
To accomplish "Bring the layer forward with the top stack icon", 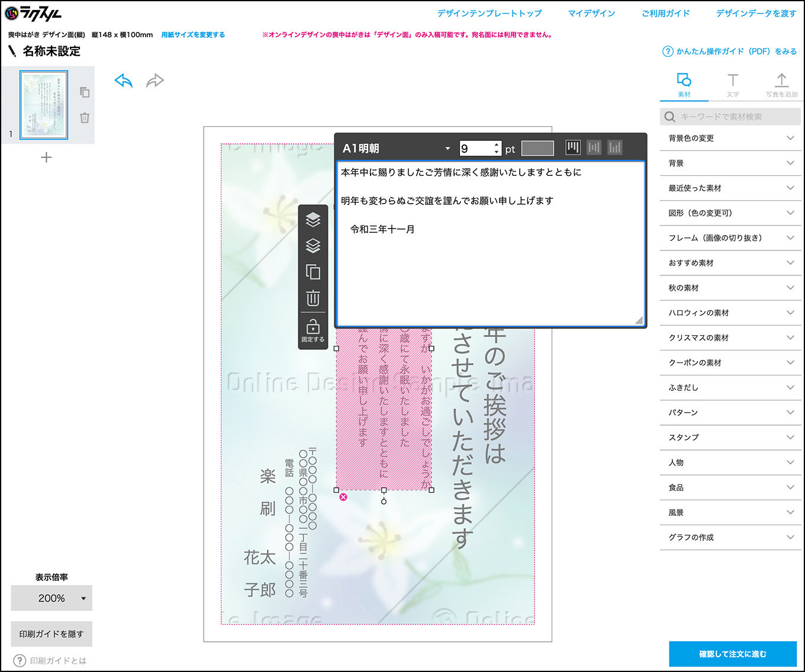I will pyautogui.click(x=313, y=219).
